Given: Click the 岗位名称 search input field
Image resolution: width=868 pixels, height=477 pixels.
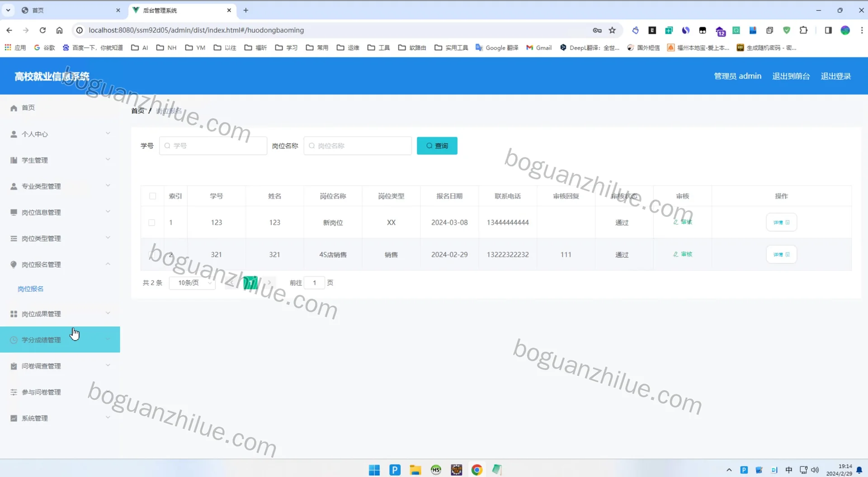Looking at the screenshot, I should (358, 146).
